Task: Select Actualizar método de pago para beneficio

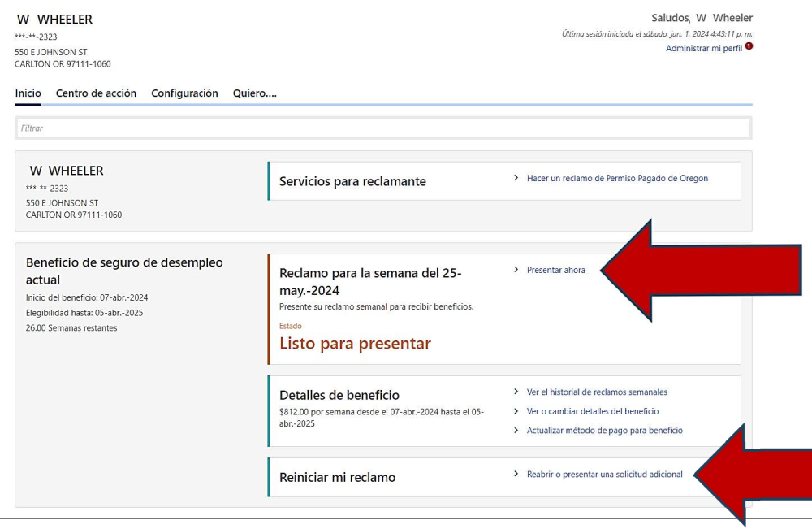Action: [x=604, y=431]
